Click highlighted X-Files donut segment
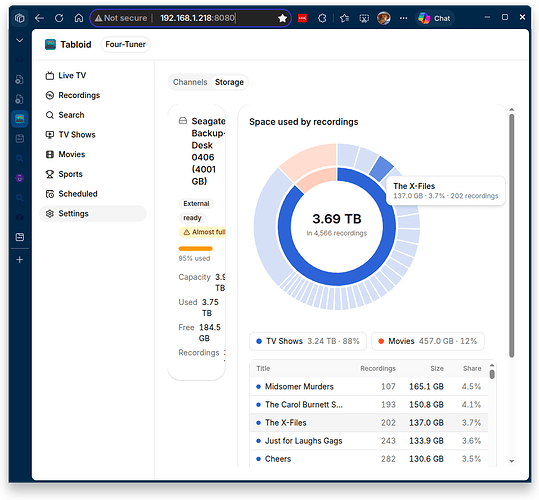The height and width of the screenshot is (500, 539). pos(382,168)
